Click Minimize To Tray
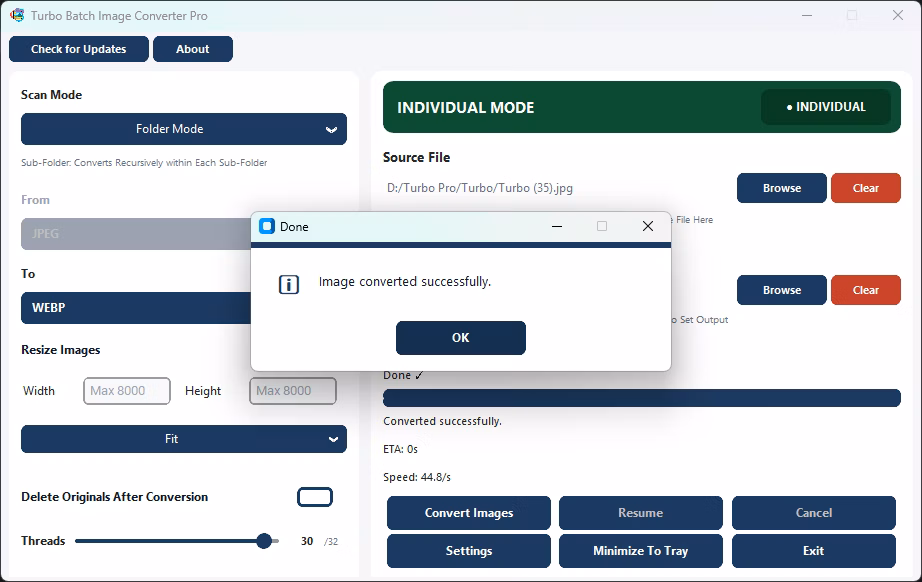Image resolution: width=922 pixels, height=582 pixels. coord(640,551)
